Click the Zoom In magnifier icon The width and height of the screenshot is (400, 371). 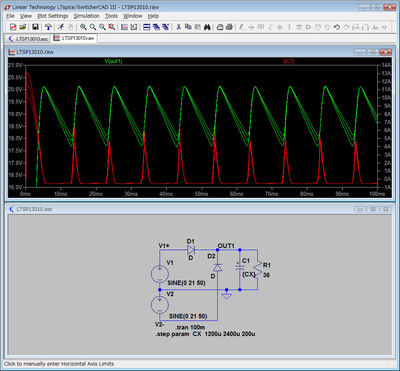(83, 27)
